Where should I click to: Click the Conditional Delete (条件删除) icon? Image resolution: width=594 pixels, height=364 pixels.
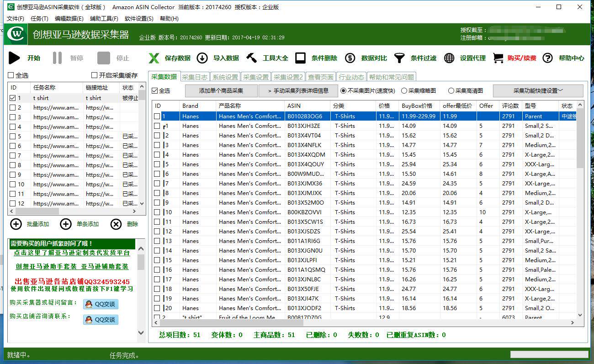pos(301,58)
